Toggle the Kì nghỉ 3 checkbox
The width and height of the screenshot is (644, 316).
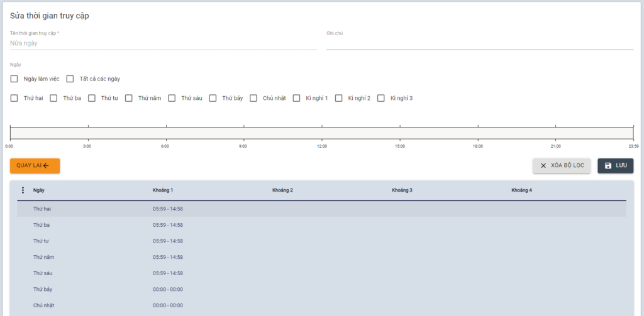pos(380,98)
